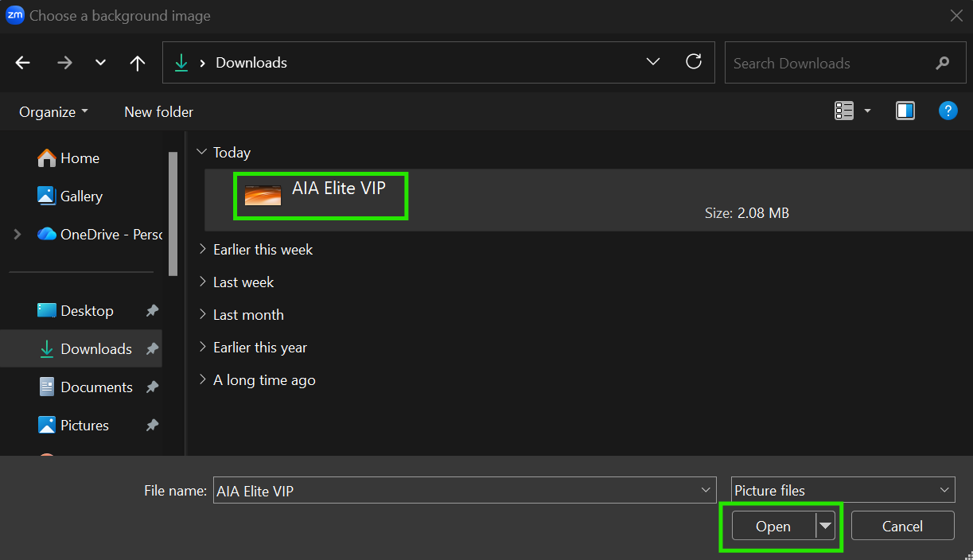The height and width of the screenshot is (560, 973).
Task: Expand the address bar history dropdown
Action: (x=653, y=62)
